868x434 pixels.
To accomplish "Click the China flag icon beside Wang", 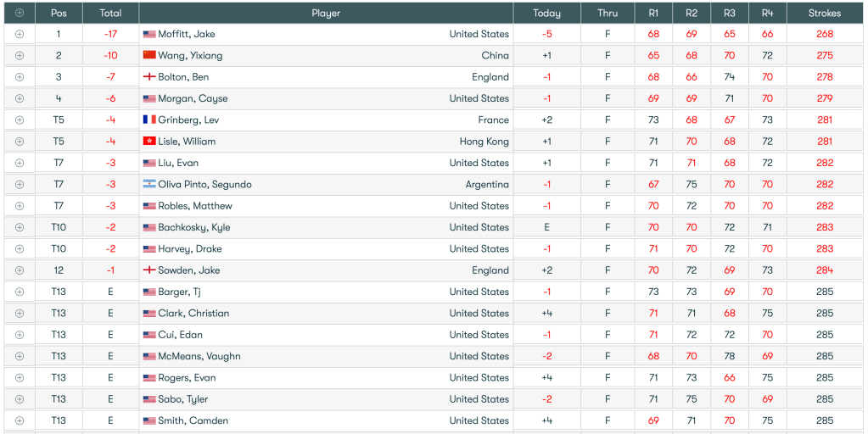I will click(x=149, y=56).
